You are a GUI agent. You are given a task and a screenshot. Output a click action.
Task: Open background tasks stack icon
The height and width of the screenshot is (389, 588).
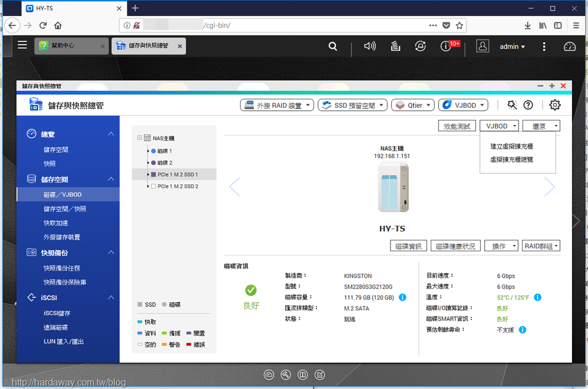(395, 46)
